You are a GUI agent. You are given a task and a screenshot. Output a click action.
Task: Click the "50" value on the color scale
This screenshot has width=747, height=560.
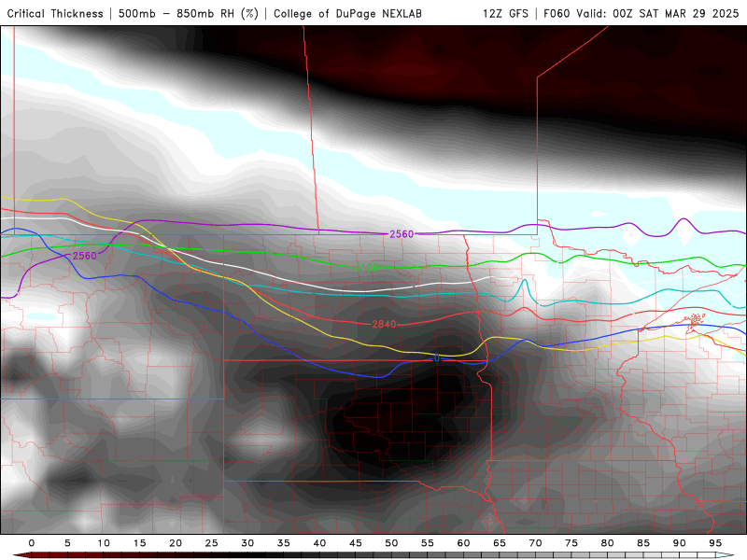coord(391,543)
